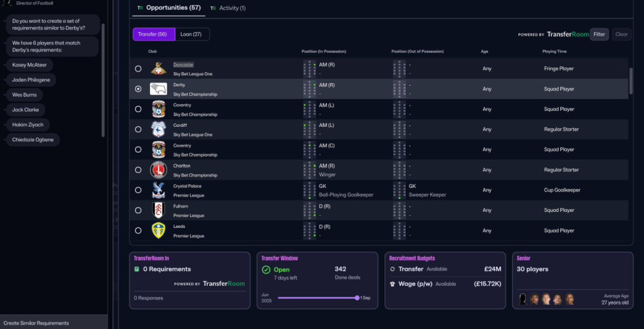This screenshot has height=329, width=644.
Task: Click the Fulham club badge icon
Action: point(158,210)
